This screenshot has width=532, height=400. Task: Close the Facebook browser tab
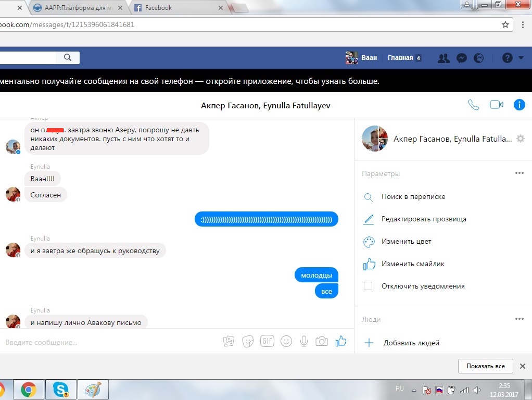pyautogui.click(x=221, y=8)
